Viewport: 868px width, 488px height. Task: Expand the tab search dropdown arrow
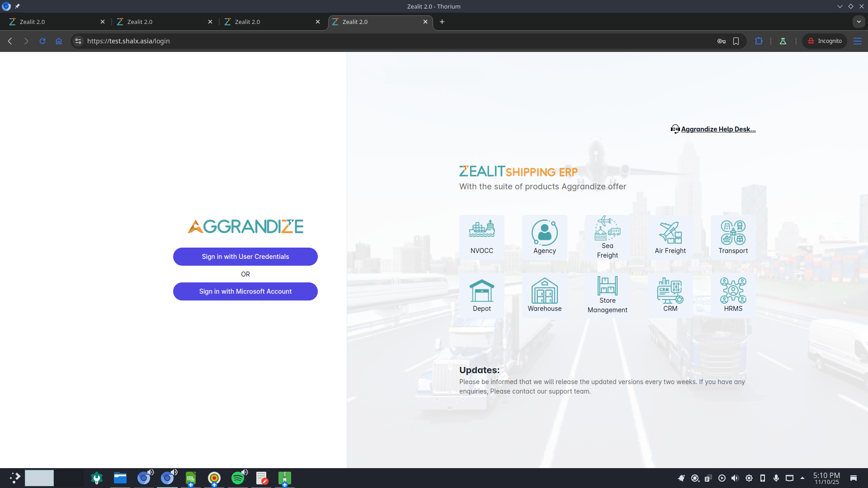click(x=859, y=22)
